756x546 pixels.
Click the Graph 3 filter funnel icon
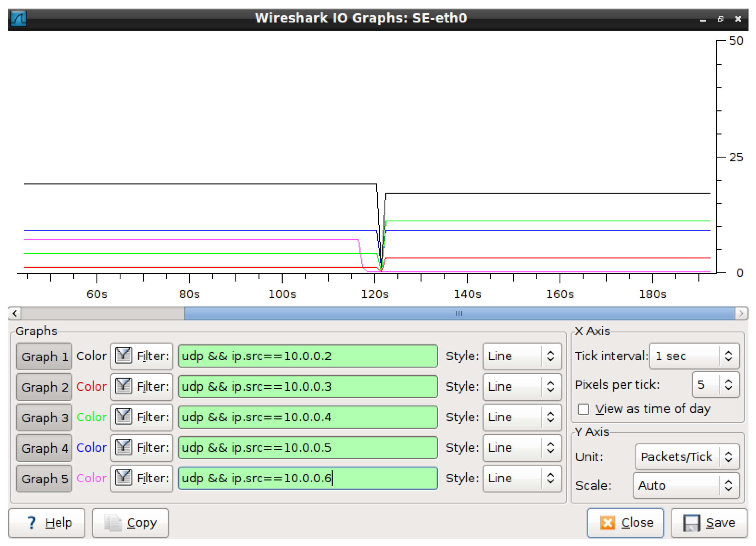coord(123,417)
